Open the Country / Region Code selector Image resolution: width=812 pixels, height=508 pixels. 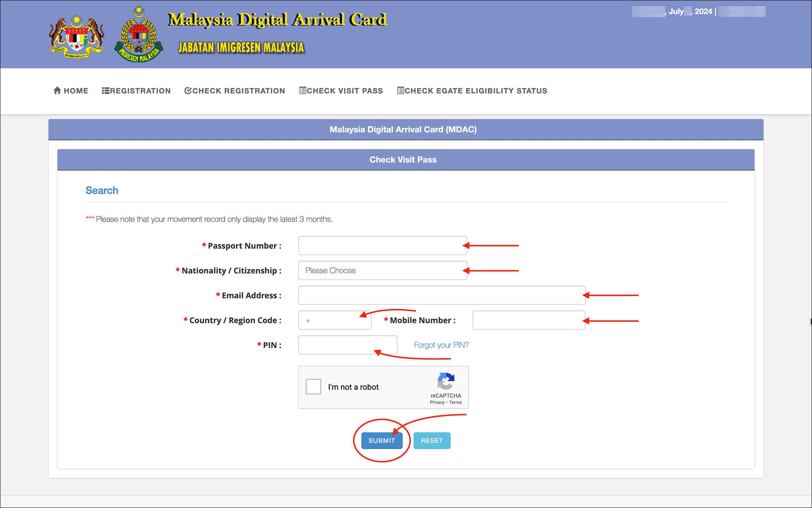[x=334, y=320]
